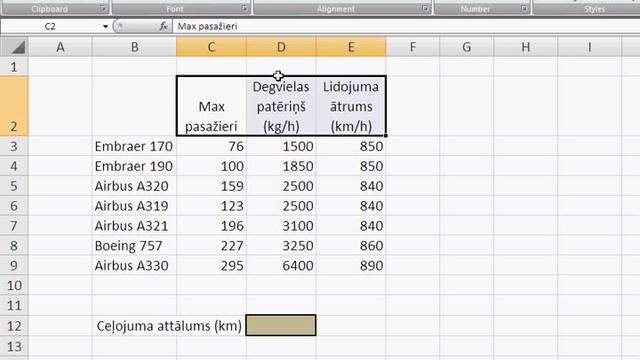The height and width of the screenshot is (360, 640).
Task: Select column C header
Action: (211, 47)
